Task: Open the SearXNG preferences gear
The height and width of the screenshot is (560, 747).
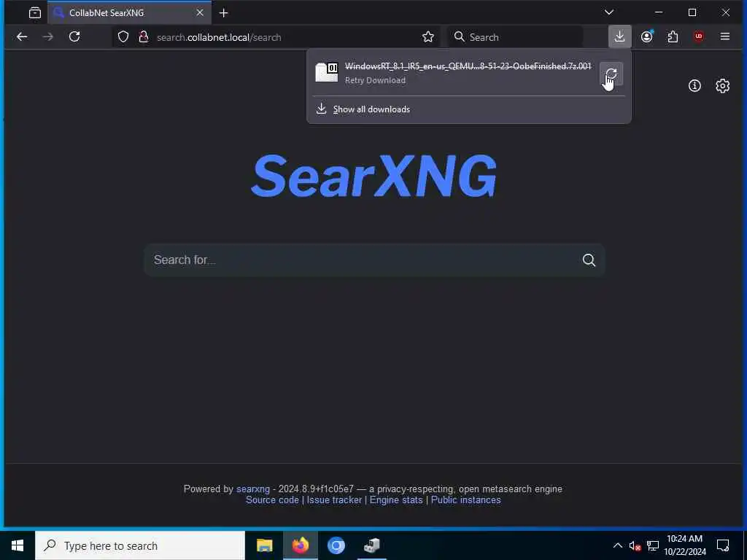Action: click(722, 86)
